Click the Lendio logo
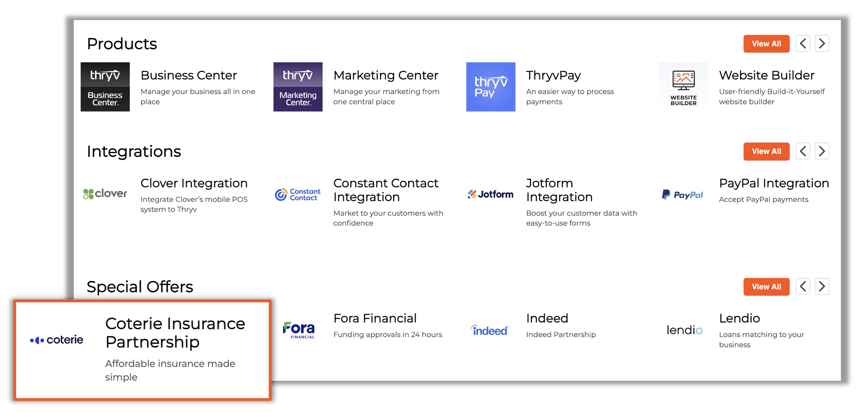This screenshot has width=868, height=413. pyautogui.click(x=684, y=330)
